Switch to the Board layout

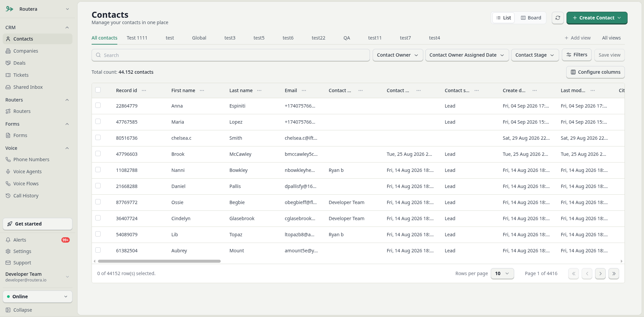[531, 18]
